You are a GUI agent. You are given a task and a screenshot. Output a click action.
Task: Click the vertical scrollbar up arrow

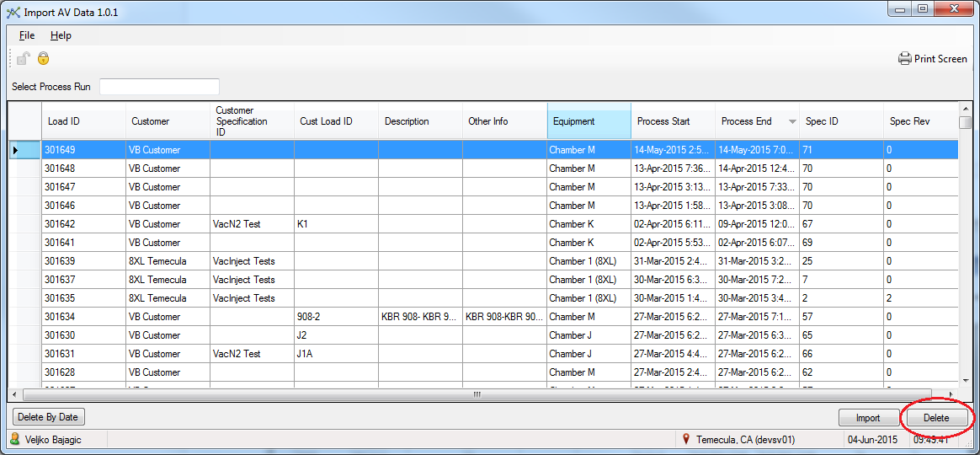[965, 109]
